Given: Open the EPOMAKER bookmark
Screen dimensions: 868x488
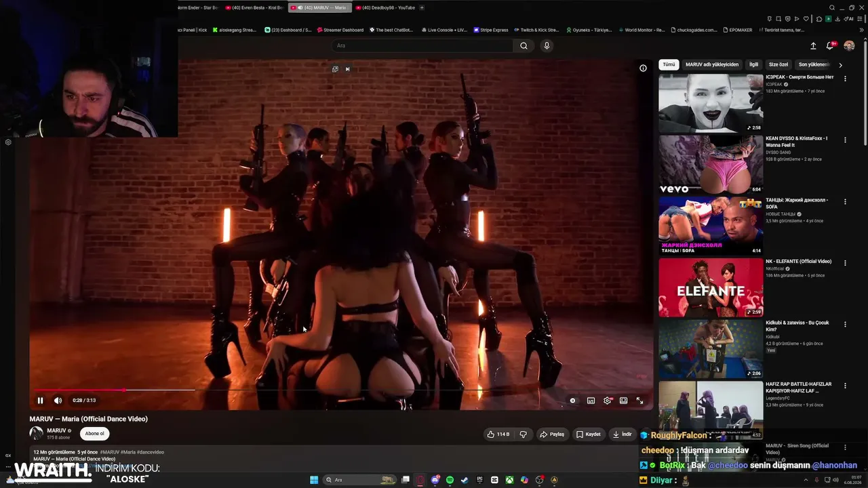Looking at the screenshot, I should 737,30.
